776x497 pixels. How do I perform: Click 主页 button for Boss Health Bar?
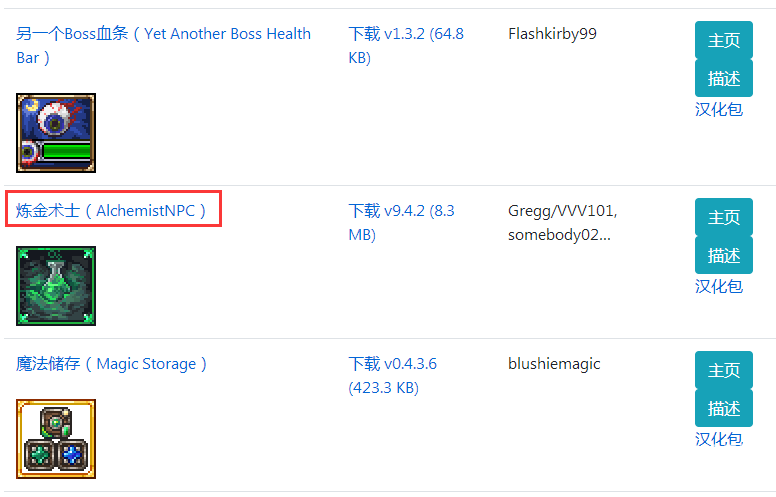[x=724, y=40]
